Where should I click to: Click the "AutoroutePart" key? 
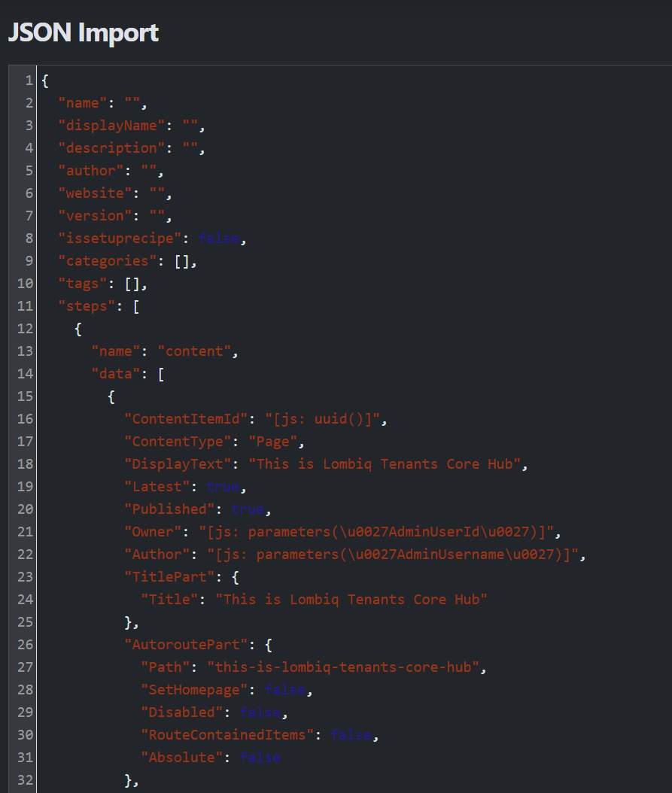pos(186,645)
